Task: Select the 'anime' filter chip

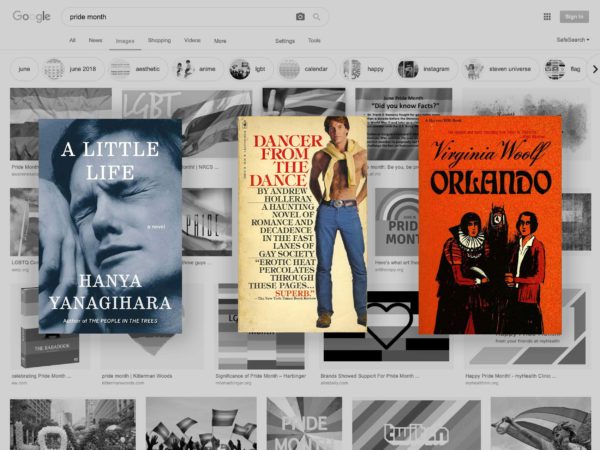Action: click(198, 69)
